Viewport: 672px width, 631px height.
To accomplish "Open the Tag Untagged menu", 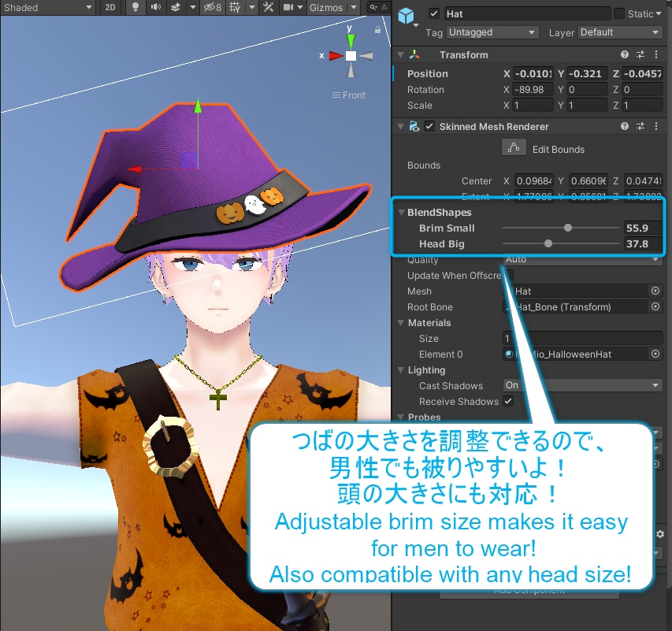I will click(x=492, y=32).
